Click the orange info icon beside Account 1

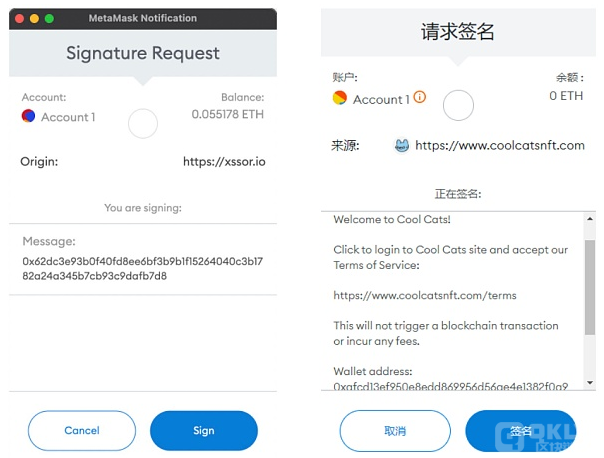tap(419, 97)
